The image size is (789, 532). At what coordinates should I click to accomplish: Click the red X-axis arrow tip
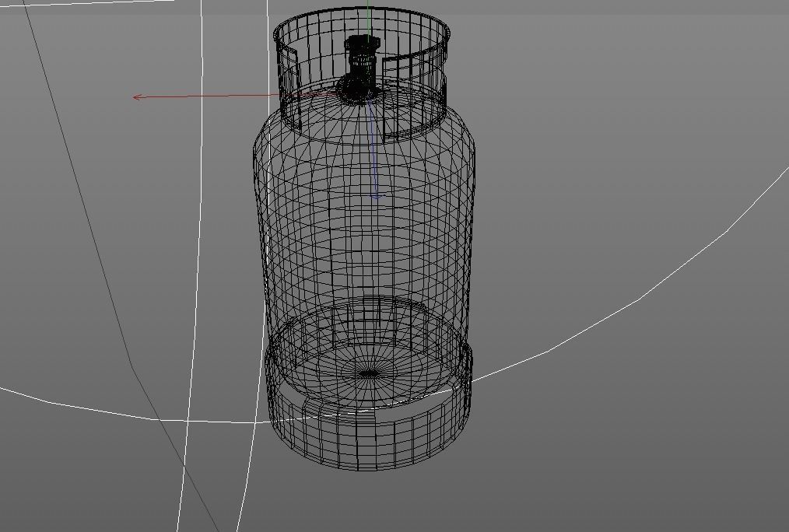coord(136,97)
